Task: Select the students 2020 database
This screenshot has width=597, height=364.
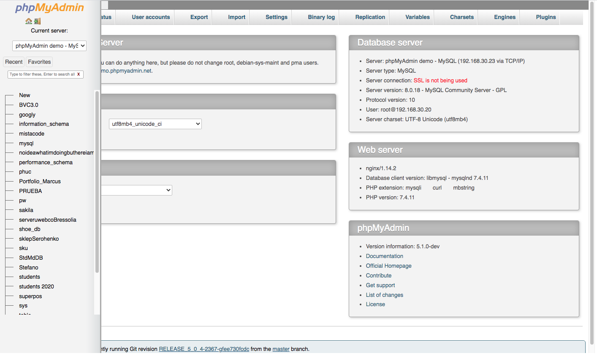Action: (x=36, y=286)
